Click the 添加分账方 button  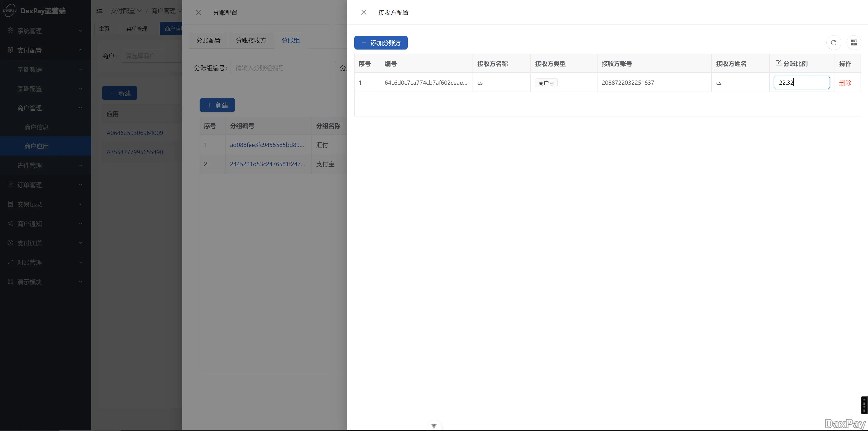pos(381,43)
